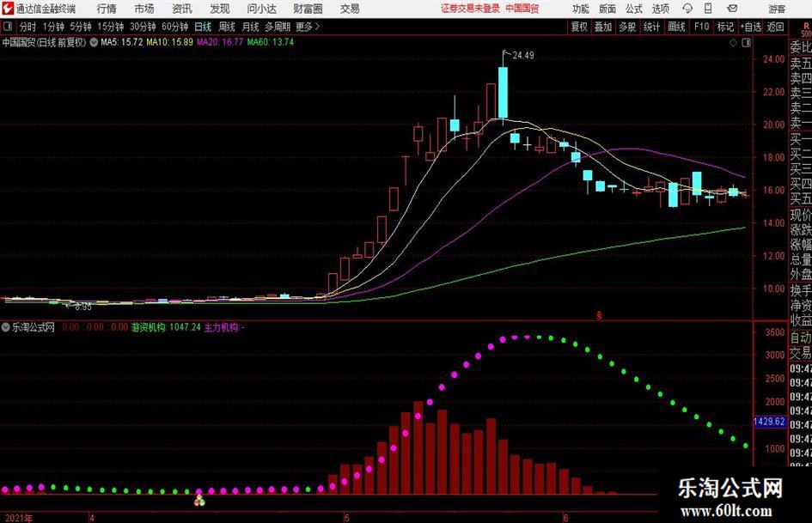Open the 版面 menu
Screen dimensions: 812x523
tap(607, 9)
